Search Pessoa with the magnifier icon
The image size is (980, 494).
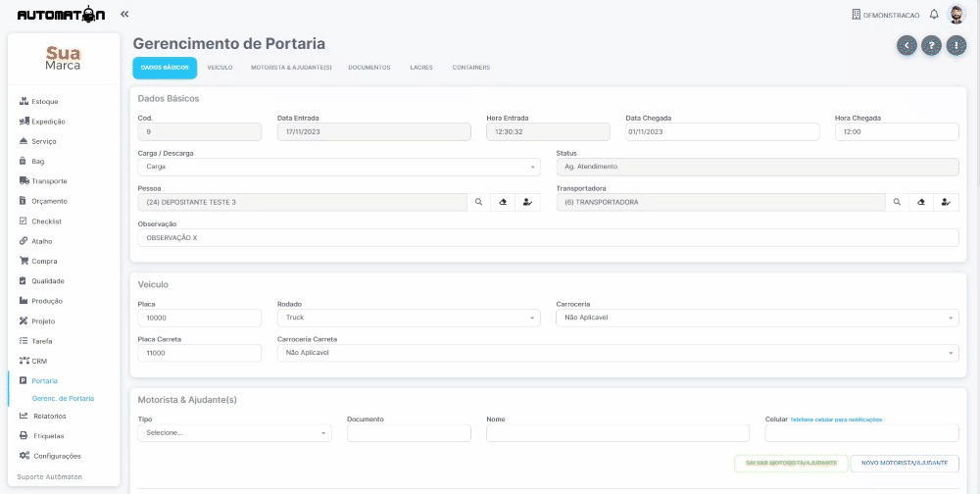pos(479,202)
